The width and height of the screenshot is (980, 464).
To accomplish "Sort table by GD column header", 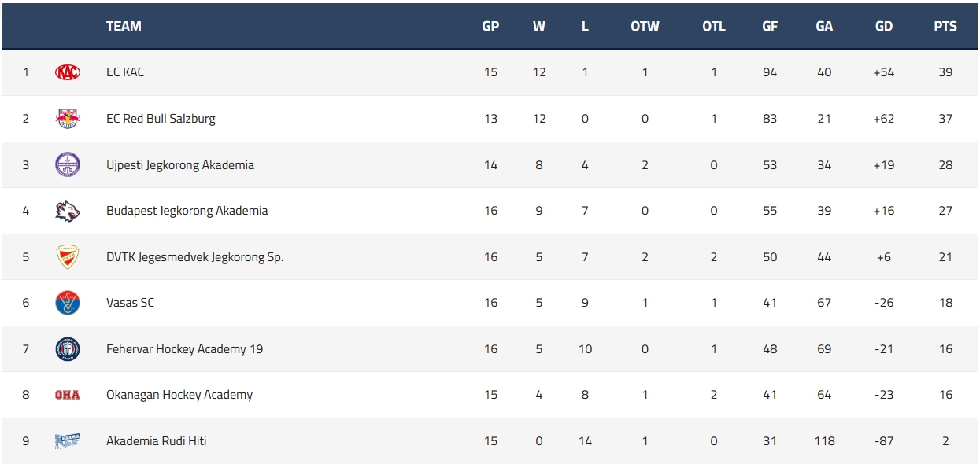I will coord(884,26).
